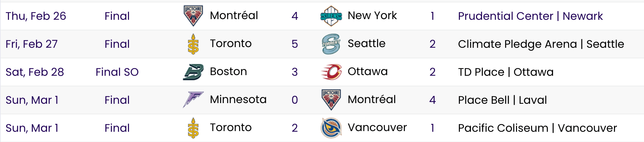The width and height of the screenshot is (644, 142).
Task: Open the Thu, Feb 26 date link
Action: click(36, 16)
